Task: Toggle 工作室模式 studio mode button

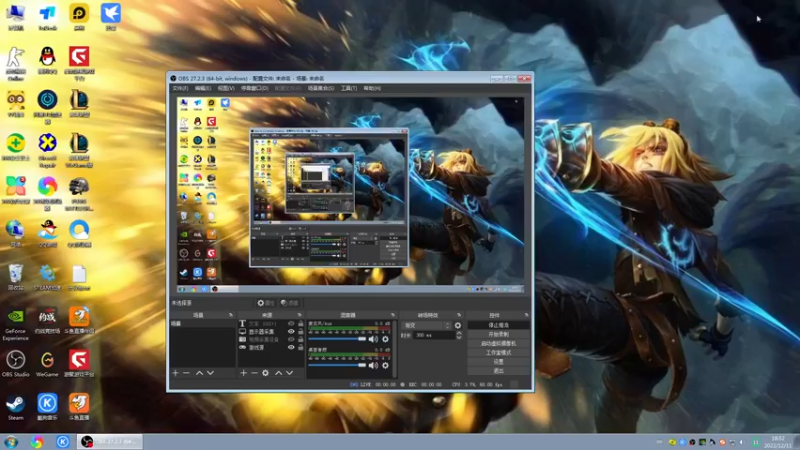Action: coord(498,353)
